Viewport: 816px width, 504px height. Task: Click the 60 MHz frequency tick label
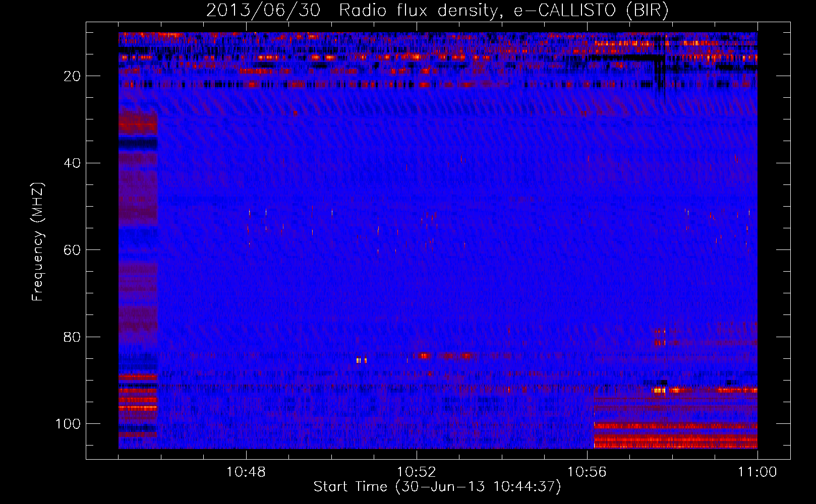(x=73, y=250)
